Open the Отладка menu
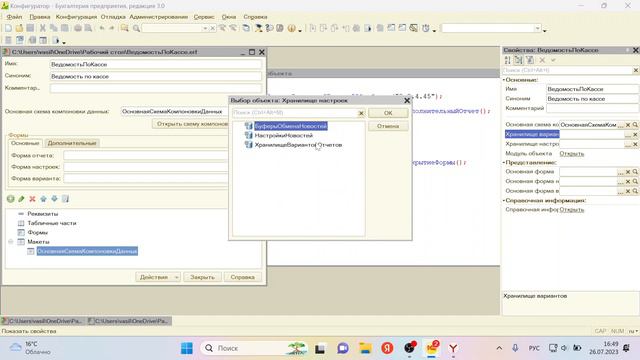This screenshot has height=360, width=640. (113, 17)
